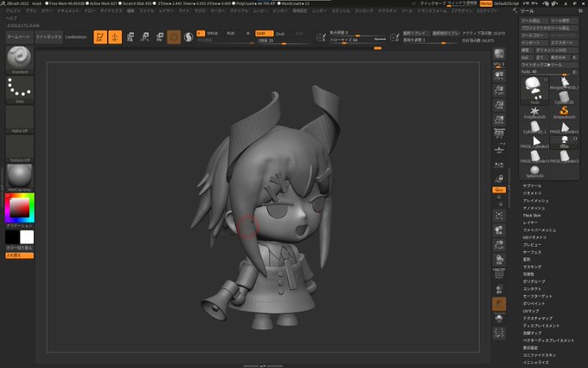Click the 入れ替え color swap button
Viewport: 588px width, 368px height.
(20, 255)
